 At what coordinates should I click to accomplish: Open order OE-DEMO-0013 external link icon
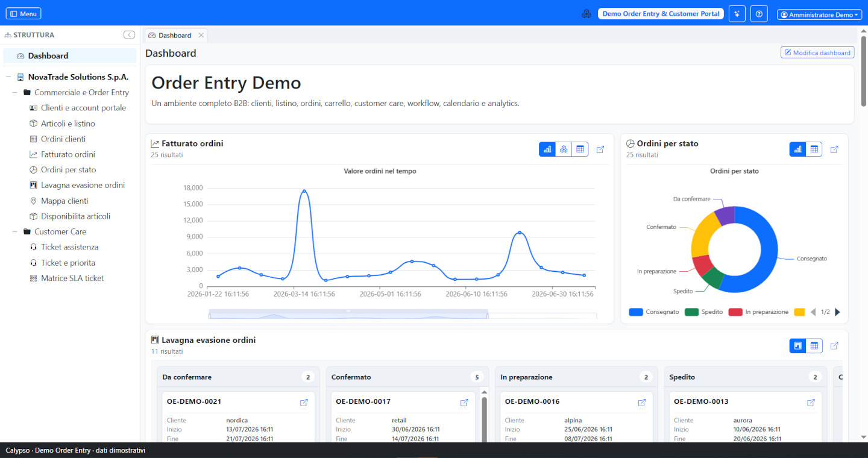[x=811, y=403]
